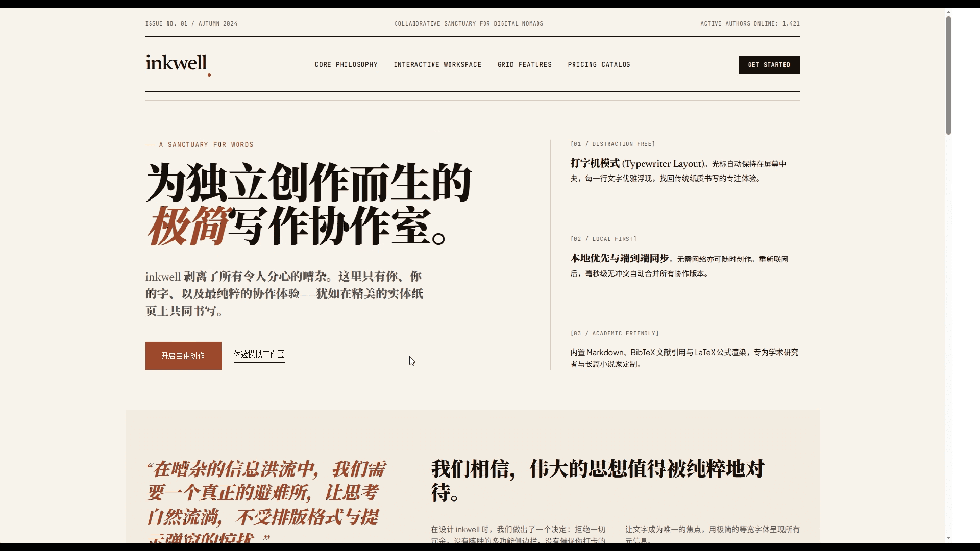Click the '[02 / LOCAL-FIRST]' label

[x=603, y=239]
